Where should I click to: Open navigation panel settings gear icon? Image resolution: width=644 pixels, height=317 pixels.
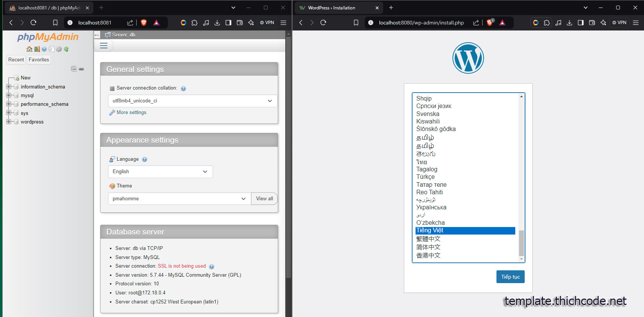(x=59, y=49)
